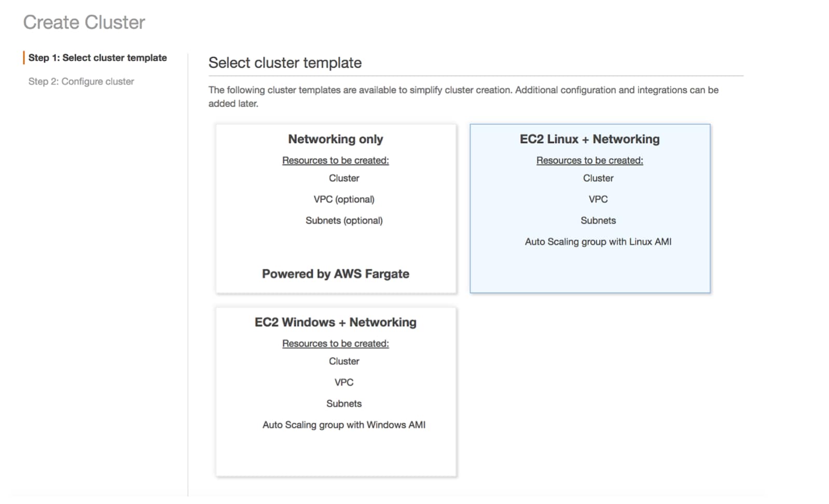Click Auto Scaling group with Windows AMI
The height and width of the screenshot is (504, 829).
pyautogui.click(x=343, y=425)
